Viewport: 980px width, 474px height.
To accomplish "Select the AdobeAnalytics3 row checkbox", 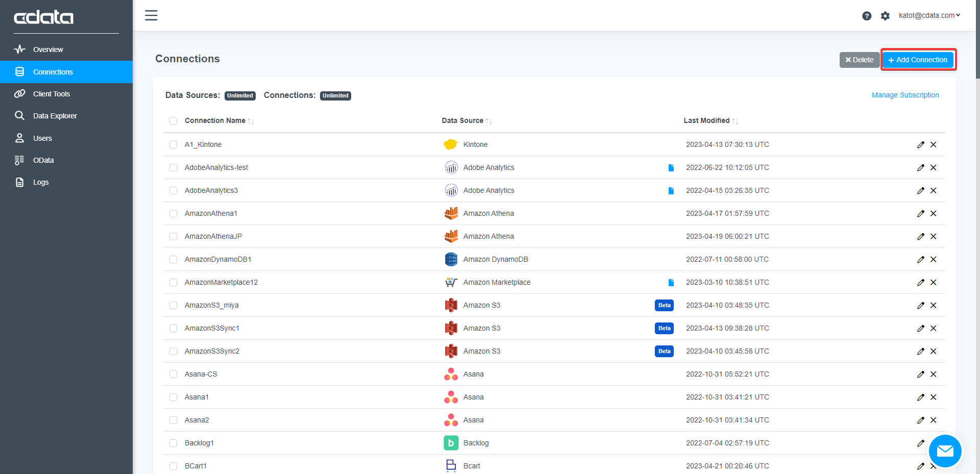I will tap(174, 191).
